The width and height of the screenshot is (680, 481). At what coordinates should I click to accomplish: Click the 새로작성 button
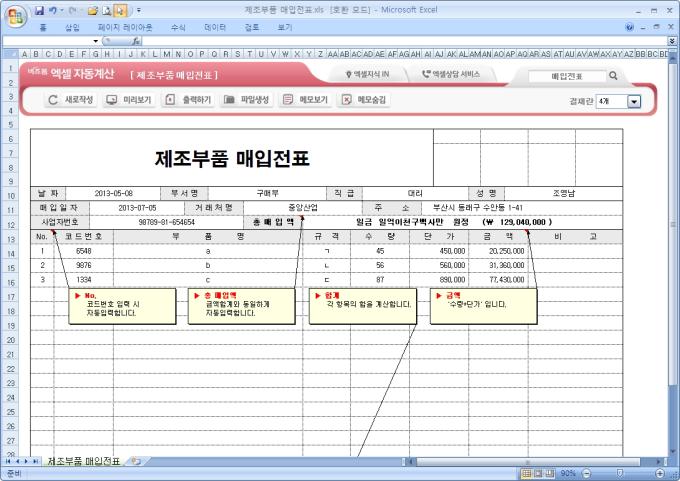point(71,100)
